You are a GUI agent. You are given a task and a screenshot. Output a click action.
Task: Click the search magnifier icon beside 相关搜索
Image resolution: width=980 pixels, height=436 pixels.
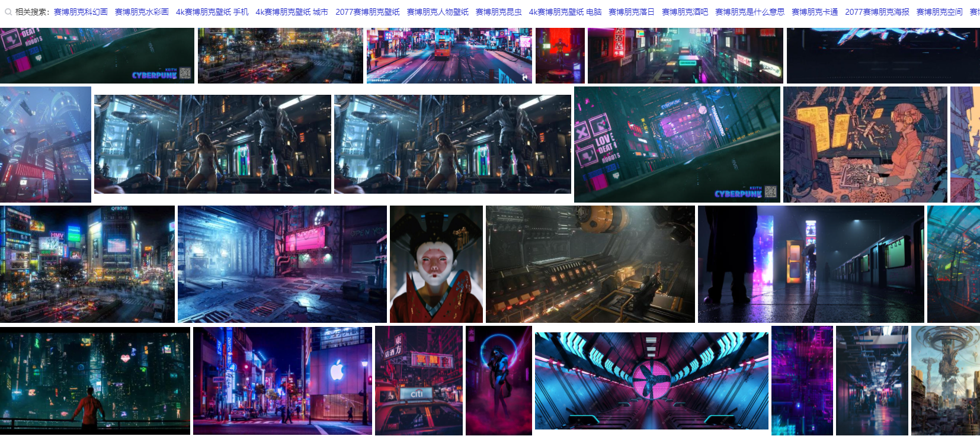[8, 12]
